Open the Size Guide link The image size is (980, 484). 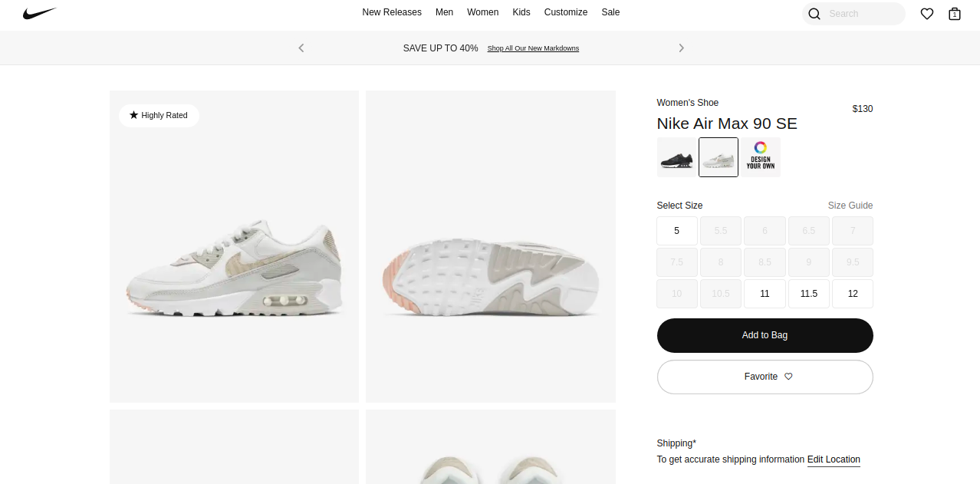point(850,205)
